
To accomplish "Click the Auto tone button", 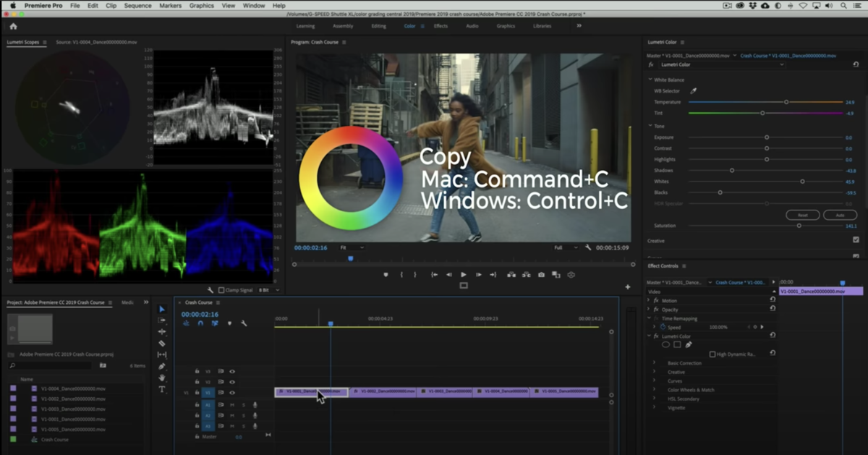I will (x=841, y=215).
